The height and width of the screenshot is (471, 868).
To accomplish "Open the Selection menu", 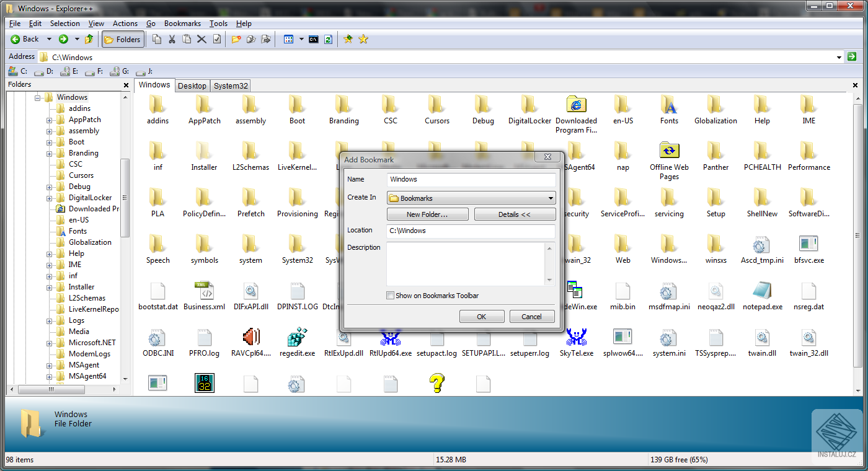I will coord(65,24).
